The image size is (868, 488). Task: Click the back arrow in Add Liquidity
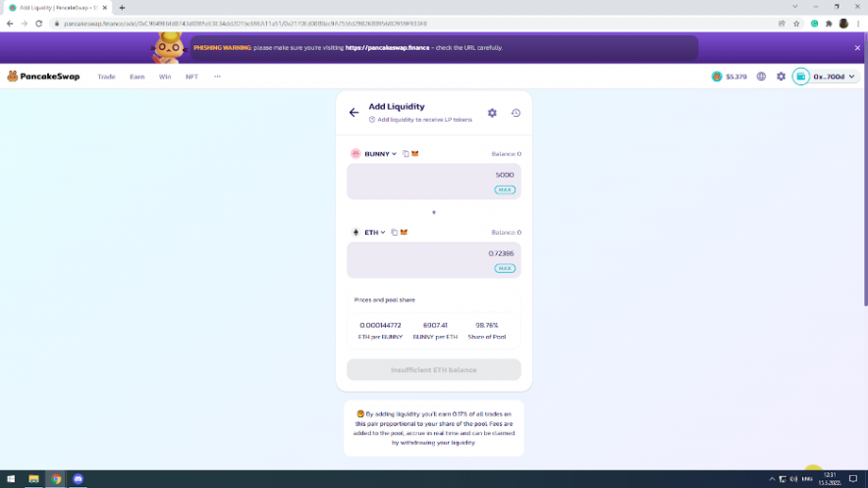click(x=353, y=113)
